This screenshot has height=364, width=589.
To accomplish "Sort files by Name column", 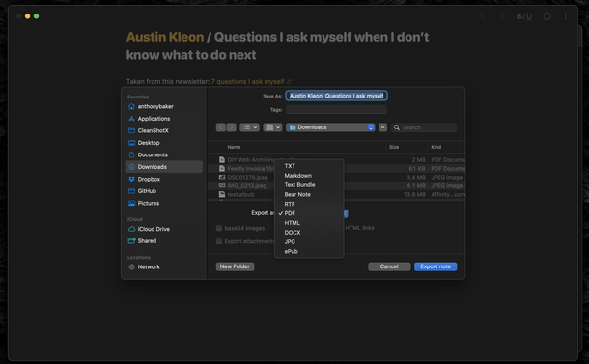I will pos(234,147).
